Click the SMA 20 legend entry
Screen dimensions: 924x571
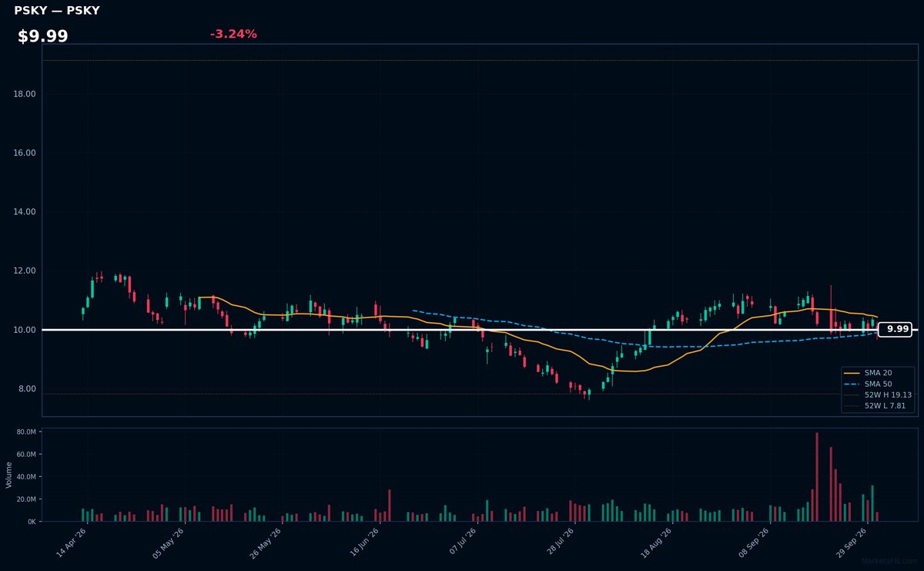(x=878, y=373)
